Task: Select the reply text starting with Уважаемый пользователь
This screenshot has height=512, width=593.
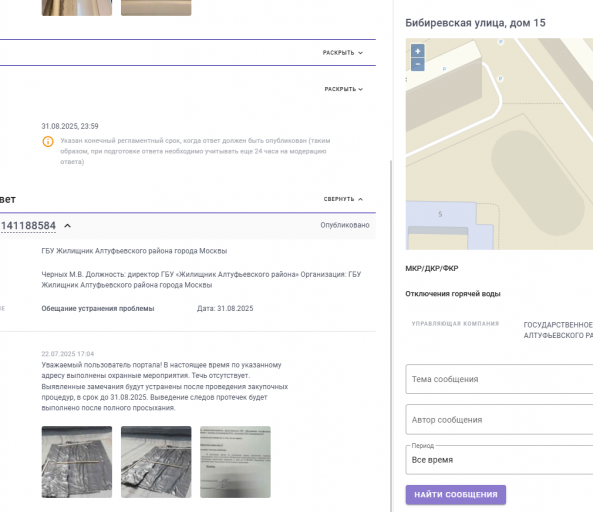Action: [165, 386]
